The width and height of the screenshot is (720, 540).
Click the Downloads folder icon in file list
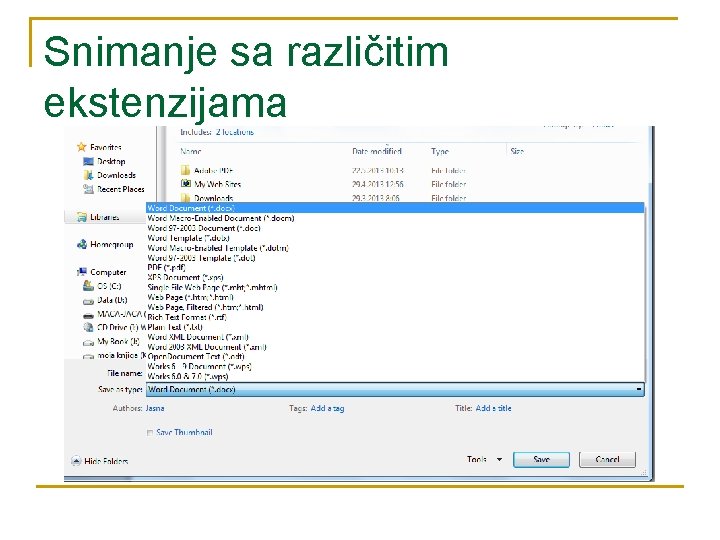coord(186,198)
